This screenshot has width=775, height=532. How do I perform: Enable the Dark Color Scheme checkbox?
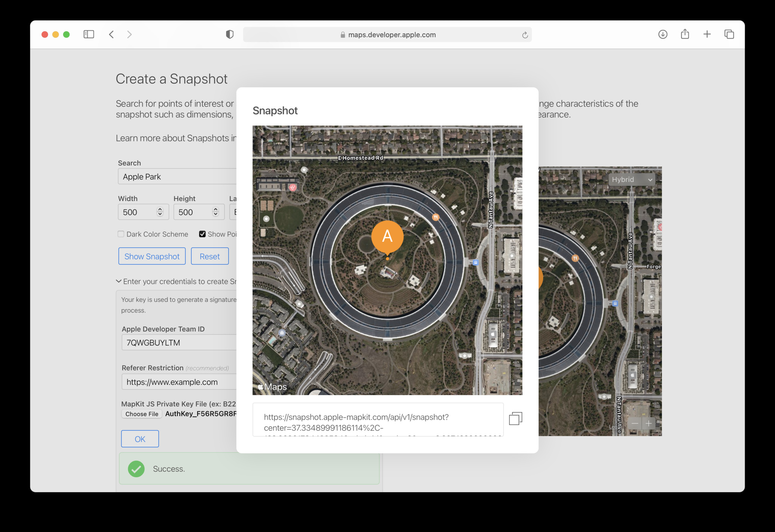tap(121, 234)
